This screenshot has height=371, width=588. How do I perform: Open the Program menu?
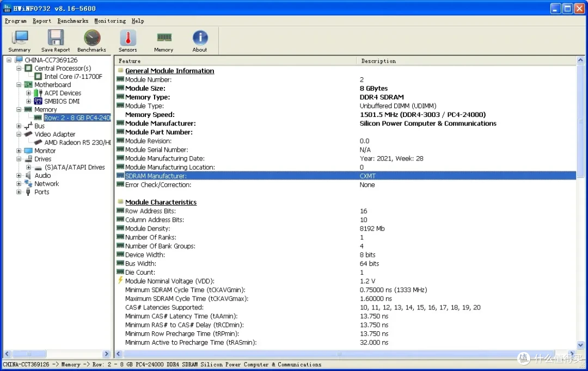(x=15, y=21)
